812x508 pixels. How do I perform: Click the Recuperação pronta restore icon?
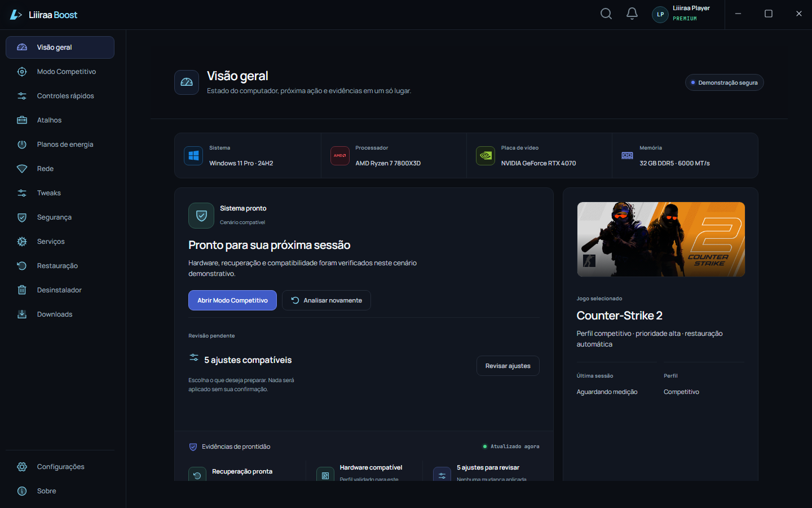197,475
